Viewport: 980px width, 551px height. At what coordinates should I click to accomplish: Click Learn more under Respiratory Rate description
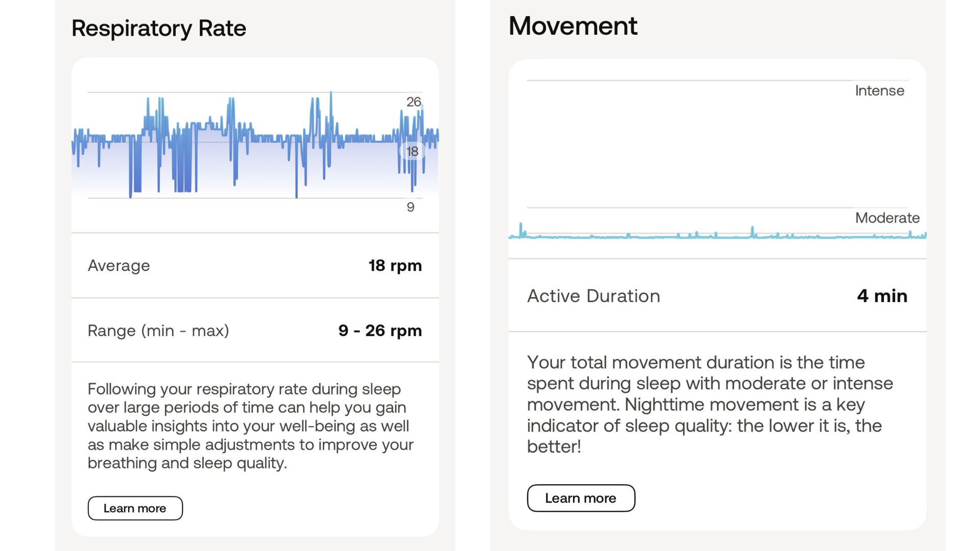135,508
